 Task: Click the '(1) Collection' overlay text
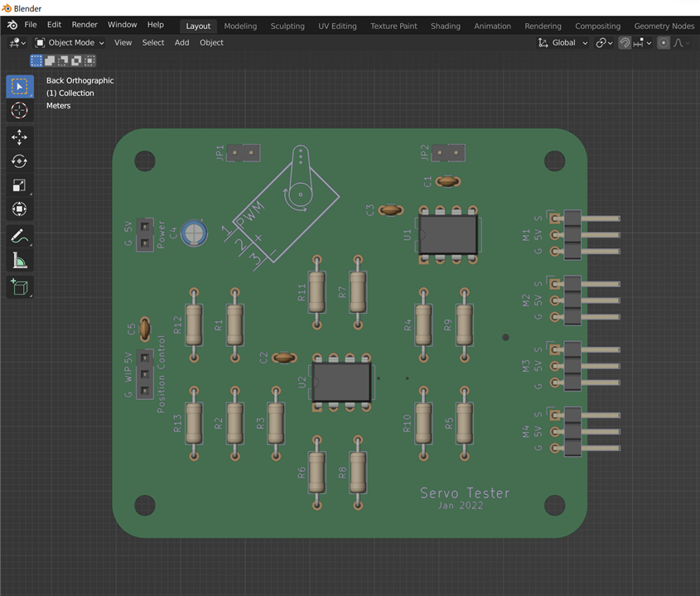click(x=70, y=94)
